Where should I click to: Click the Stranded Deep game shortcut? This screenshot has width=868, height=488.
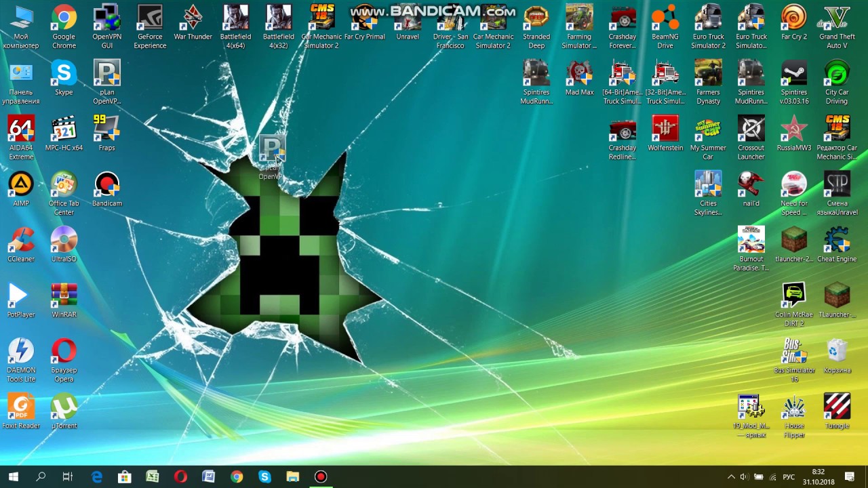tap(536, 26)
